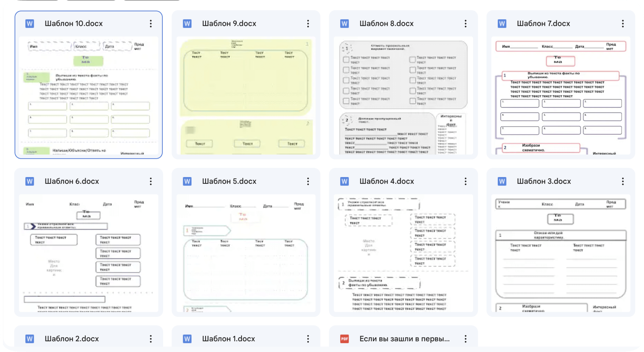Screen dimensions: 644x352
Task: Click Word icon of Шаблон 10.docx
Action: (30, 24)
